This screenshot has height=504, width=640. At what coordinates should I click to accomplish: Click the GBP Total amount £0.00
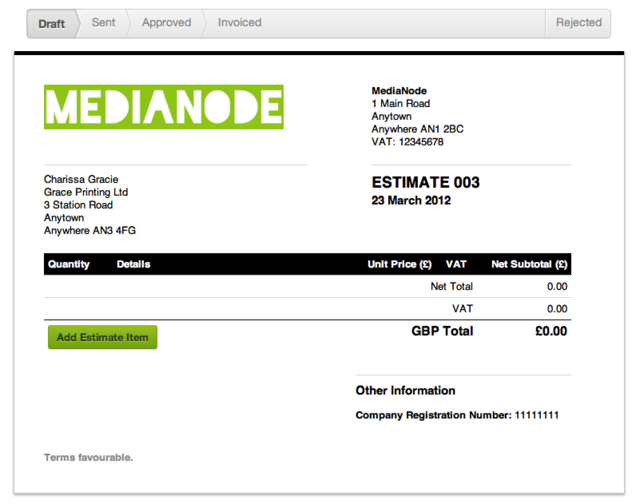[550, 331]
